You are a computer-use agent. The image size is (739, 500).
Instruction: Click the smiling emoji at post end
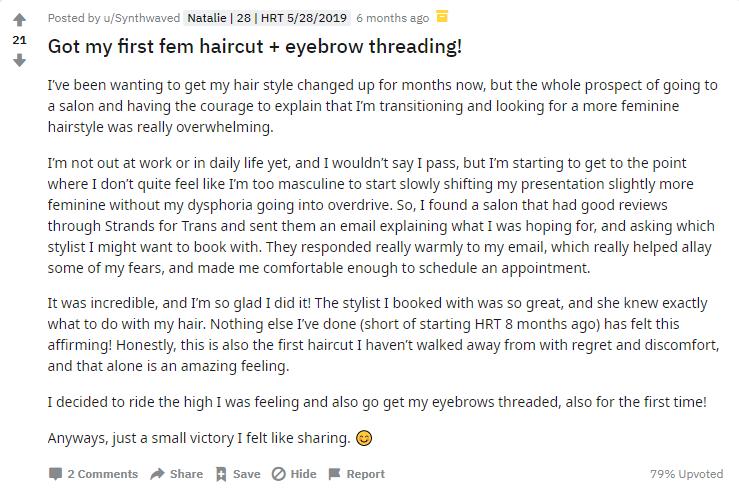click(x=364, y=438)
